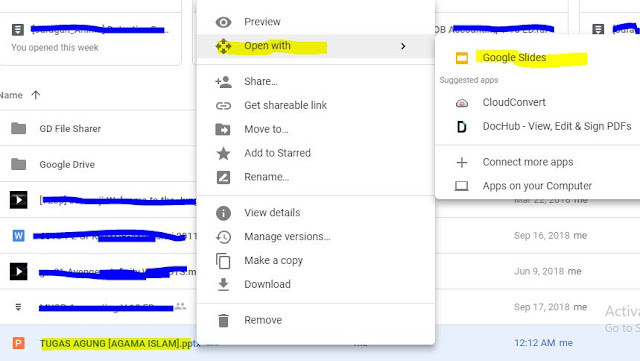The height and width of the screenshot is (361, 640).
Task: Click the Get shareable link chain icon
Action: (223, 106)
